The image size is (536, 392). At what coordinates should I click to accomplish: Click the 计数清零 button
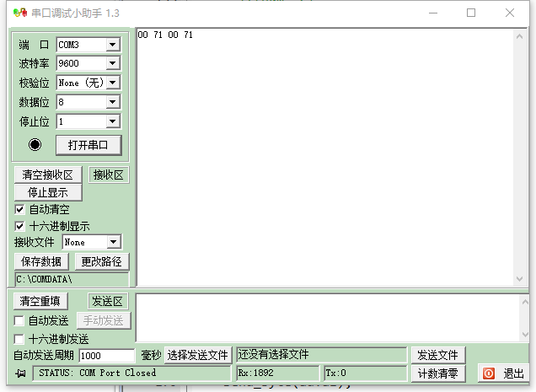point(438,373)
